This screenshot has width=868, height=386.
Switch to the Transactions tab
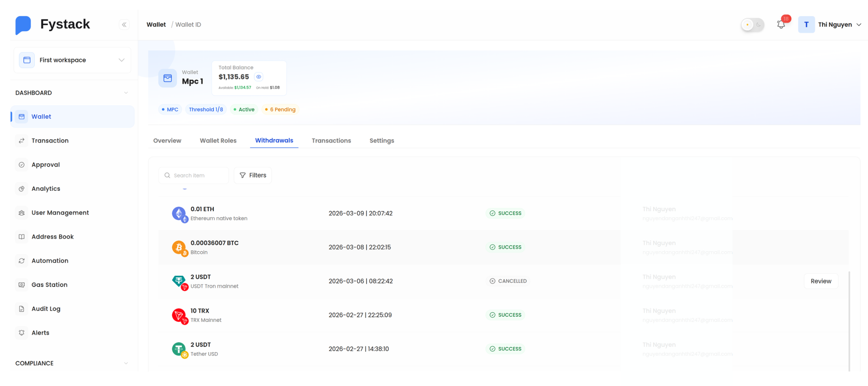(x=331, y=141)
